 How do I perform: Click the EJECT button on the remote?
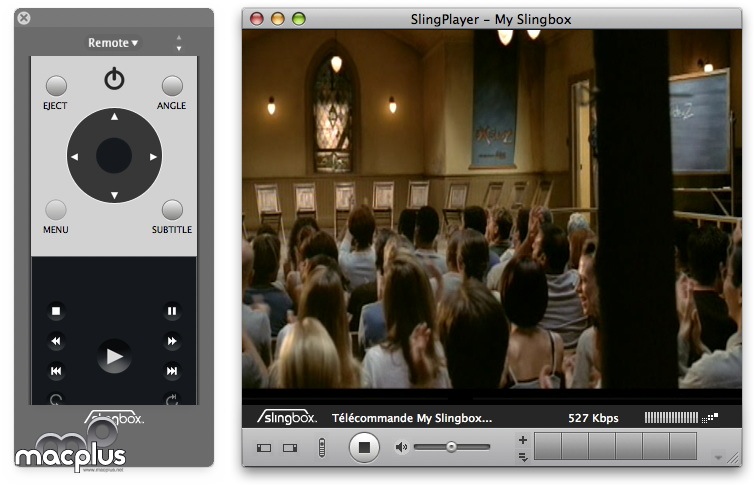[56, 86]
